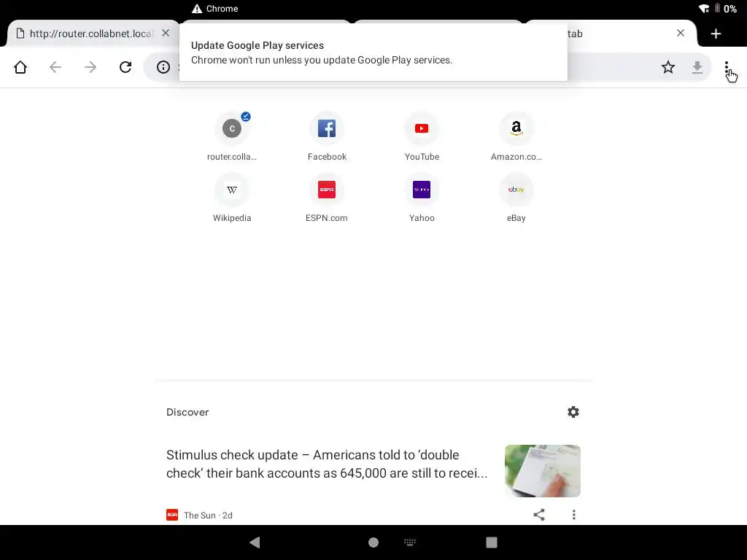Open article options three-dot menu
This screenshot has height=560, width=747.
(x=574, y=515)
